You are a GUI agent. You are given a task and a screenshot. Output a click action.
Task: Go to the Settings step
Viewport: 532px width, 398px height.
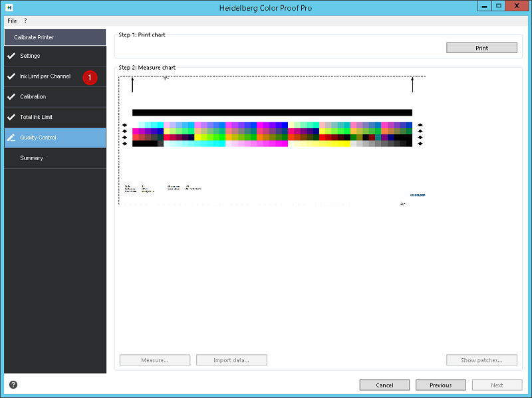point(55,56)
